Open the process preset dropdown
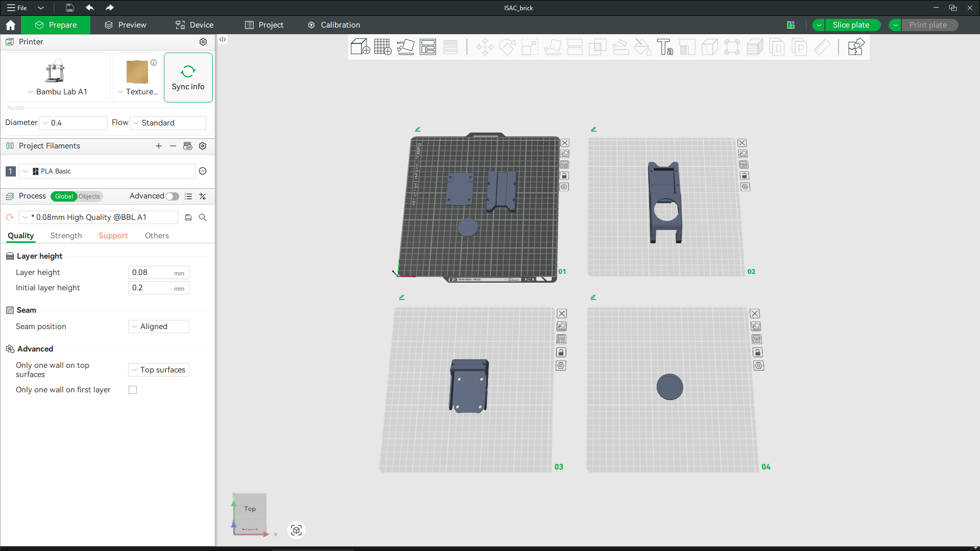 point(99,217)
